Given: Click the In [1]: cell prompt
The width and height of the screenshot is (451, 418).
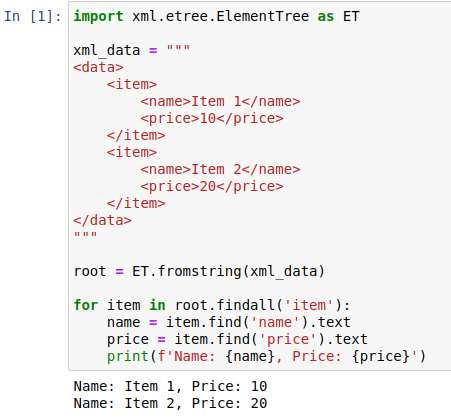Looking at the screenshot, I should click(x=33, y=16).
